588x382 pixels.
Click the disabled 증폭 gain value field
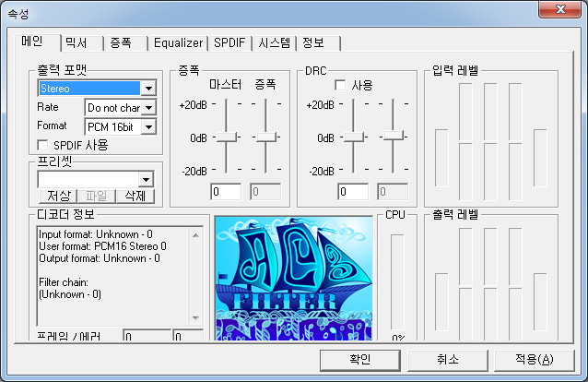[265, 192]
